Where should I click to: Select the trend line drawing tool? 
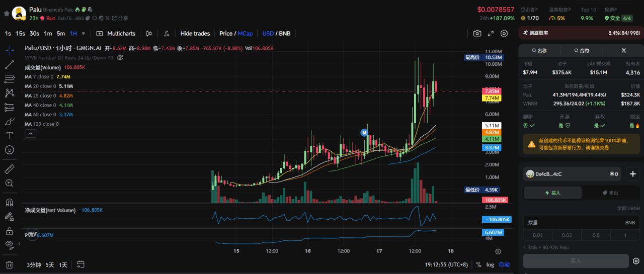tap(9, 64)
